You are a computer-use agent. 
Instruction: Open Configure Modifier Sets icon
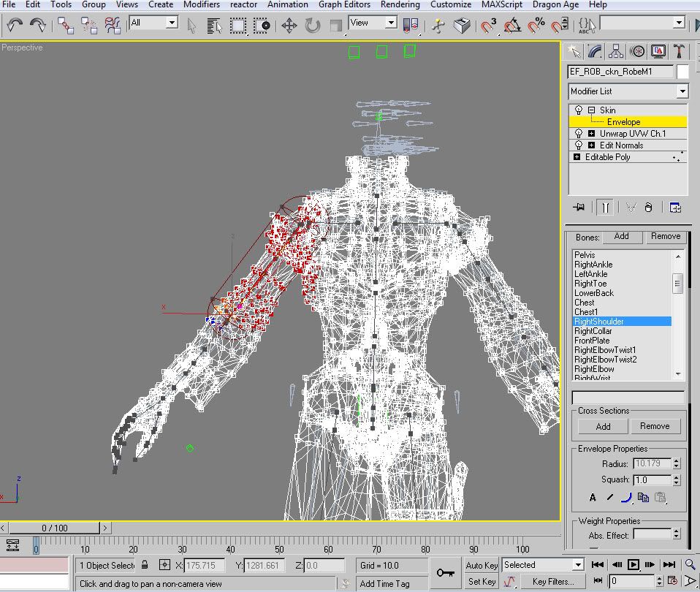[x=674, y=208]
